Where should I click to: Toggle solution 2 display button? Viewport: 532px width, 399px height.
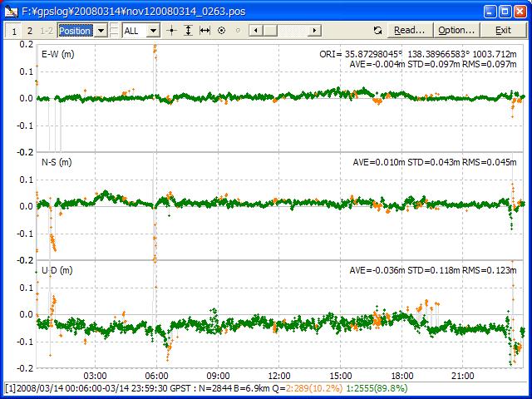click(30, 30)
